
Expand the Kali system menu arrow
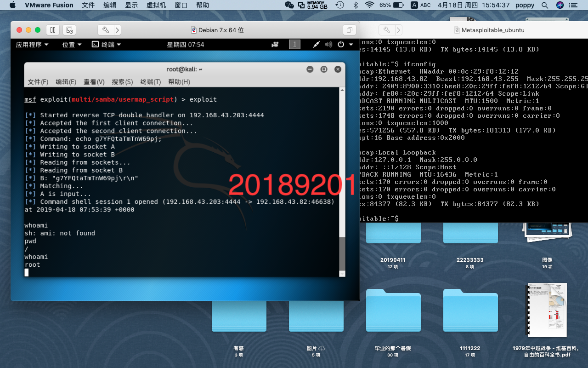[351, 45]
